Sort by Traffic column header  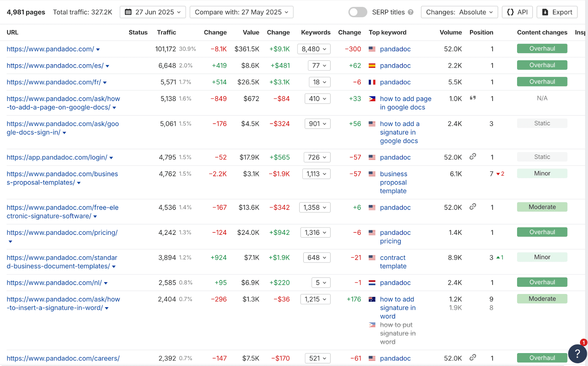click(166, 32)
